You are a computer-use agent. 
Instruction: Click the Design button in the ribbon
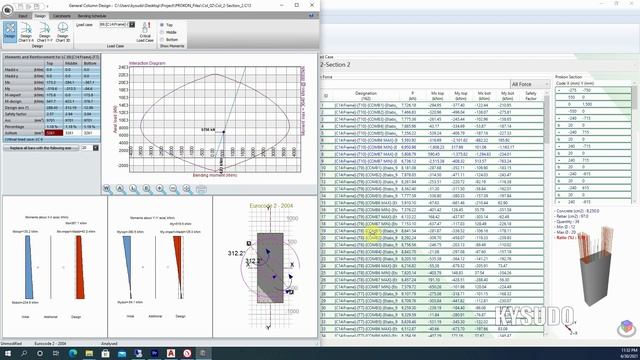pyautogui.click(x=10, y=32)
